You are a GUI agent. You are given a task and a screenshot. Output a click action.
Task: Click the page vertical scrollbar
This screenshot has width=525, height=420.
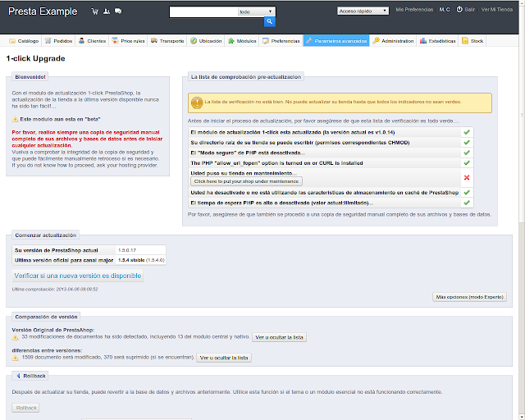[522, 210]
